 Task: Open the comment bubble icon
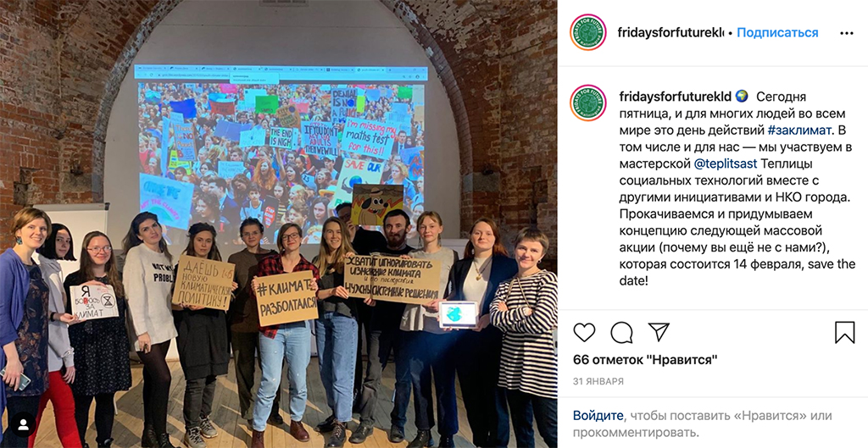coord(621,333)
